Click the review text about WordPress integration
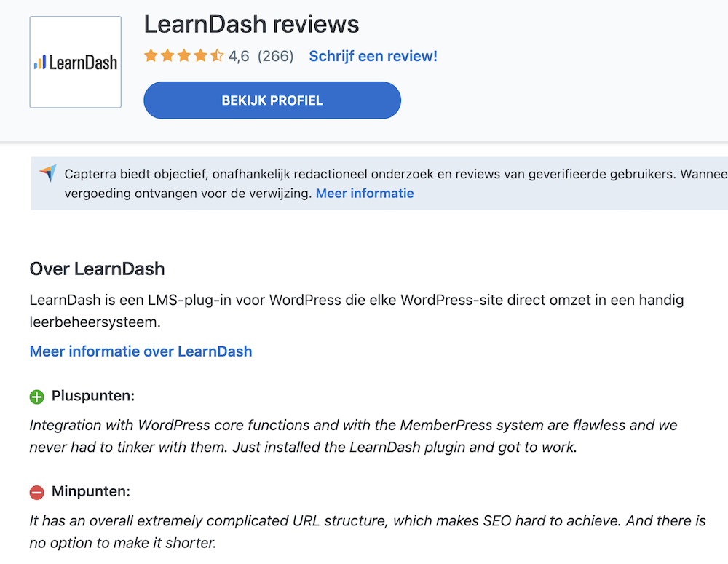Screen dimensions: 728x564 [303, 436]
